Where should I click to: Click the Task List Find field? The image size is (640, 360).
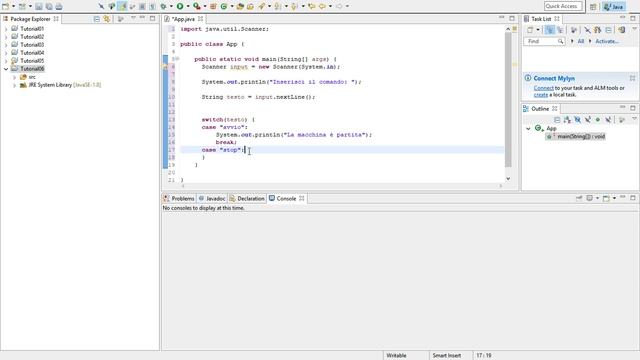tap(544, 41)
